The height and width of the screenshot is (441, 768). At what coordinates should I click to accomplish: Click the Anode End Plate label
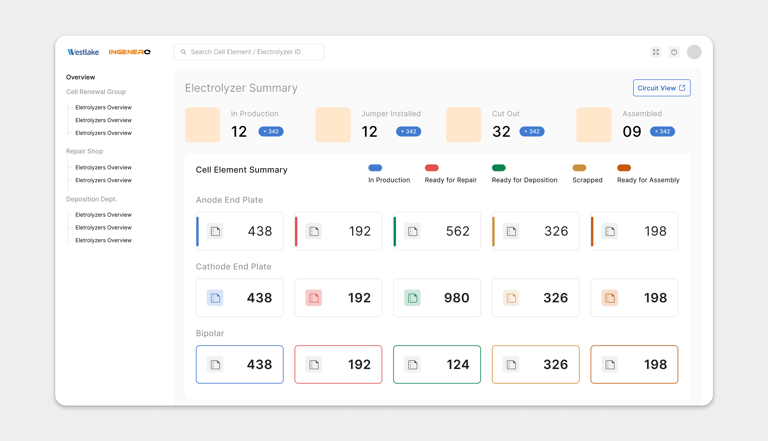(x=229, y=200)
